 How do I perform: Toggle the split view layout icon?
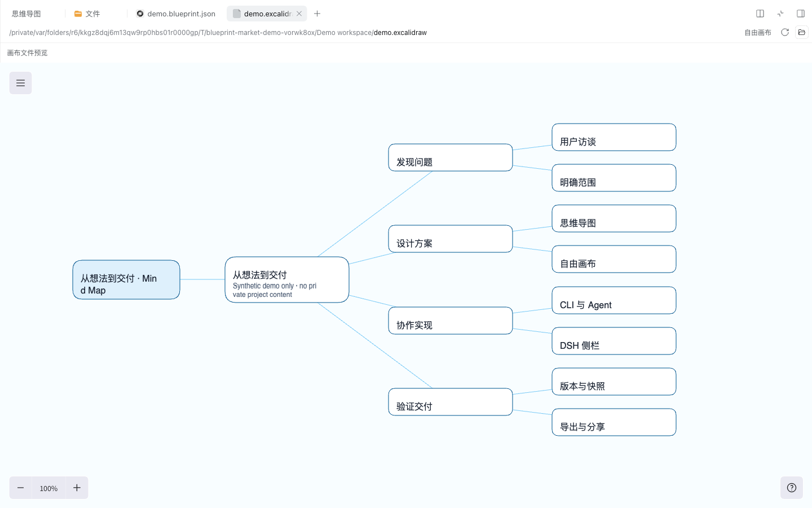[x=760, y=14]
